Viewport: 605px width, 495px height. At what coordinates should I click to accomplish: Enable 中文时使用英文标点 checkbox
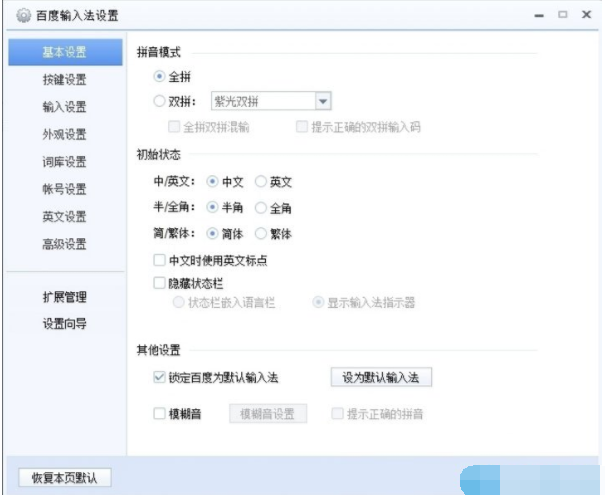(160, 261)
